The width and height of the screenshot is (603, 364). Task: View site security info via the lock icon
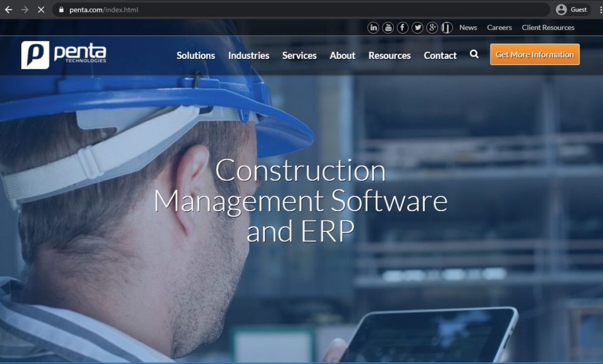tap(61, 9)
